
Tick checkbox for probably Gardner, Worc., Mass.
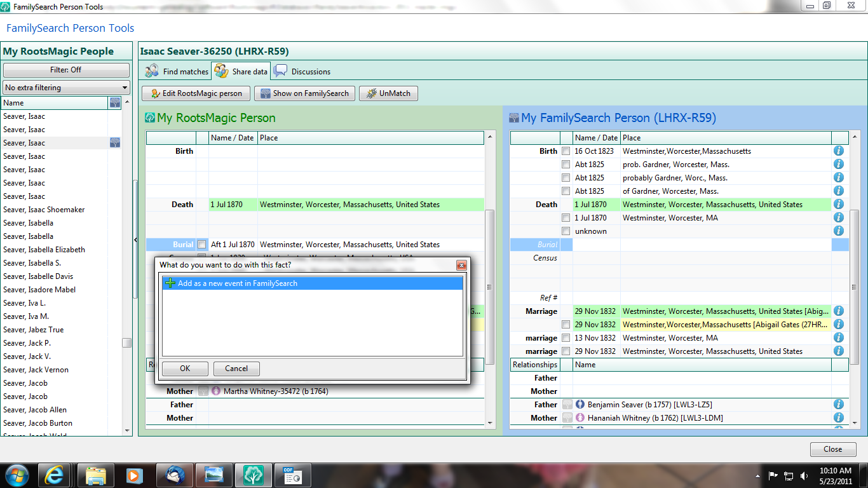pos(566,178)
